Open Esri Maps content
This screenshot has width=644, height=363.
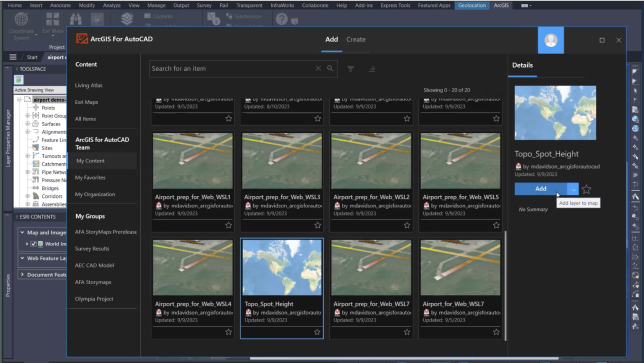pyautogui.click(x=86, y=102)
